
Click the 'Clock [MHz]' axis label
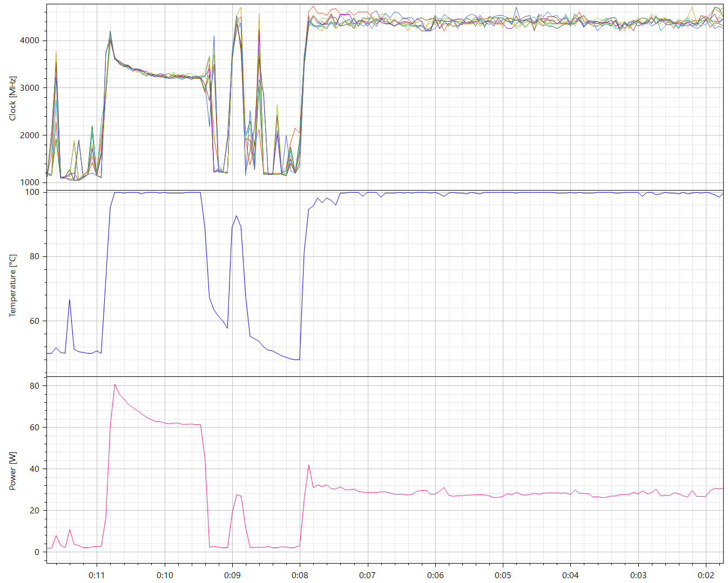(x=12, y=98)
